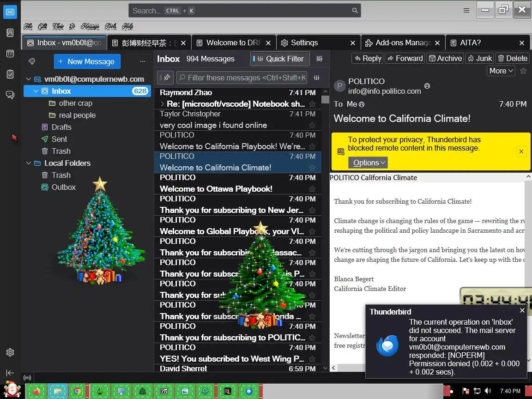Select the Outbox folder

point(63,187)
